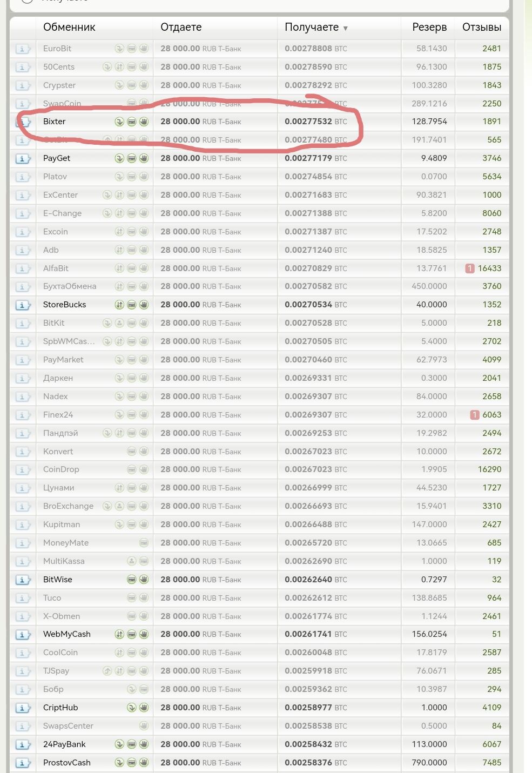Click the Резерв column header
Screen dimensions: 532x773
tap(429, 27)
